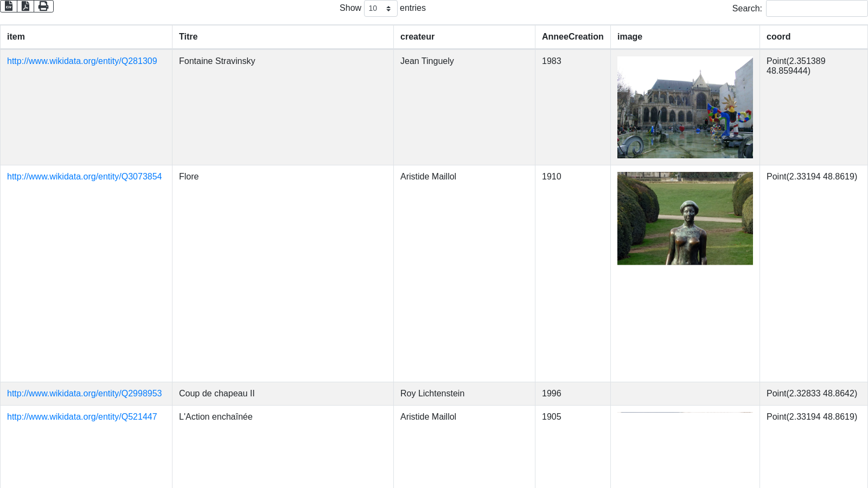Image resolution: width=868 pixels, height=488 pixels.
Task: Follow the Q2998953 Wikidata entity link
Action: [x=84, y=394]
